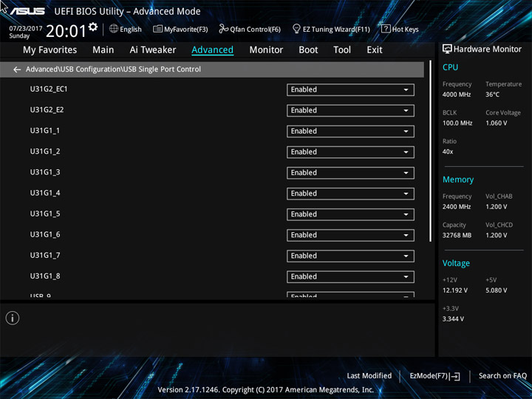
Task: Open the Monitor tab
Action: 266,50
